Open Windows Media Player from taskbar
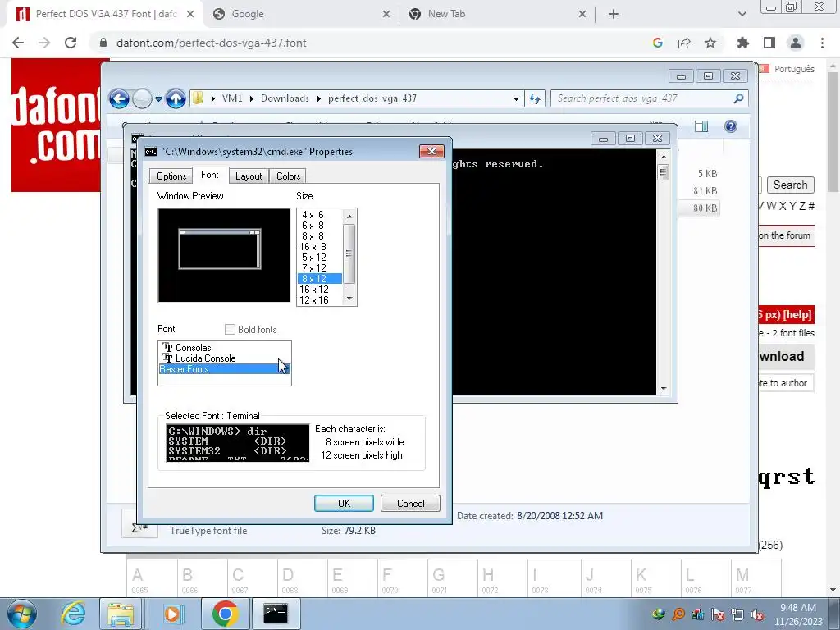The width and height of the screenshot is (840, 630). point(172,614)
